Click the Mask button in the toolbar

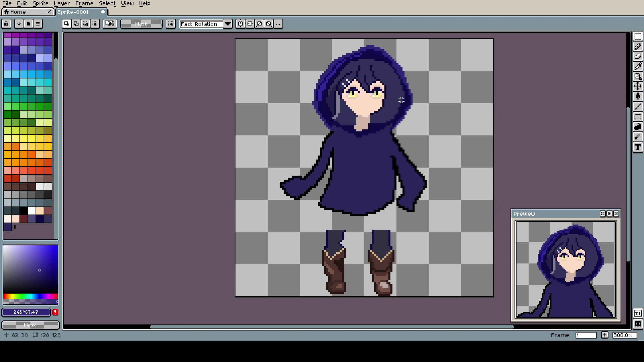pyautogui.click(x=141, y=24)
